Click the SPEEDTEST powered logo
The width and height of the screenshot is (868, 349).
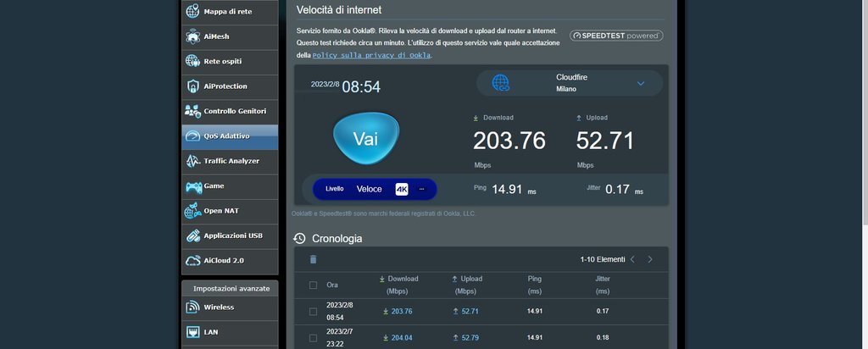[616, 36]
